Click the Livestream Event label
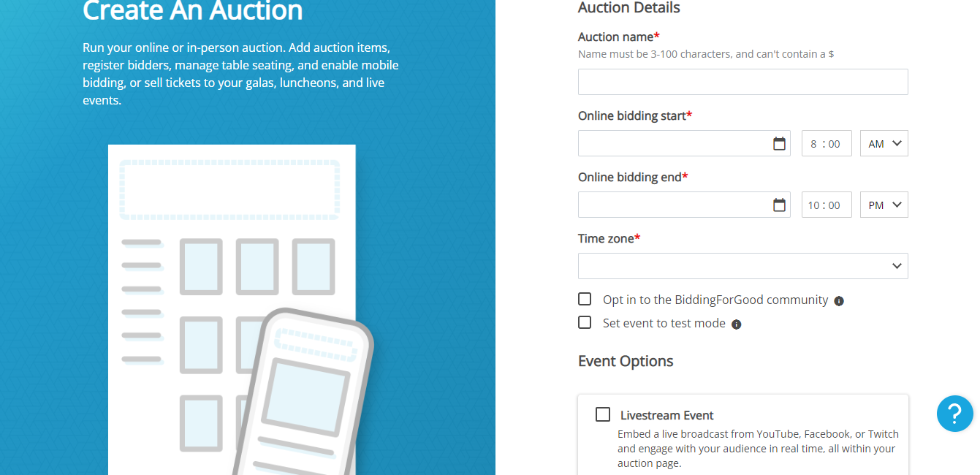This screenshot has height=475, width=980. 667,415
